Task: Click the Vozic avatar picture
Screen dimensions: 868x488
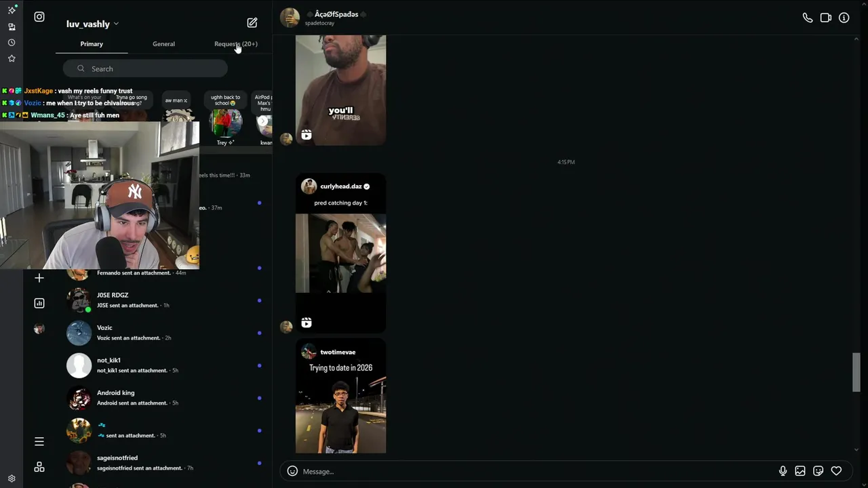Action: tap(79, 333)
